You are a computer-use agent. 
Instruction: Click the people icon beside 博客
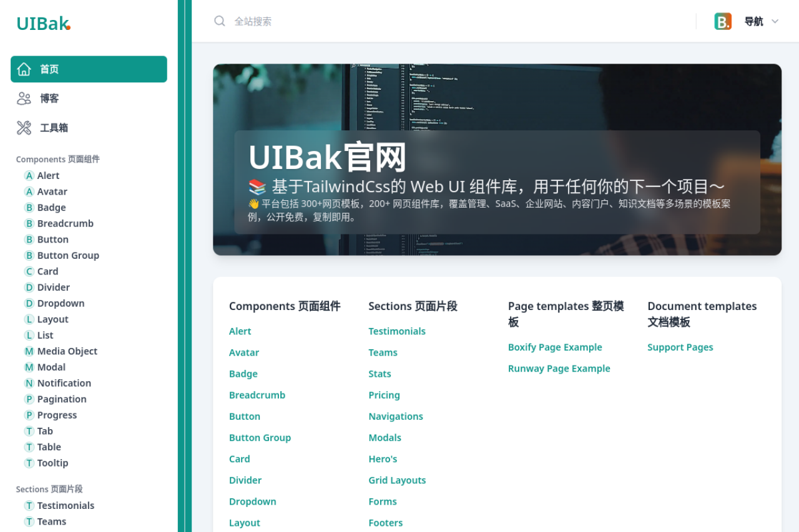click(24, 99)
